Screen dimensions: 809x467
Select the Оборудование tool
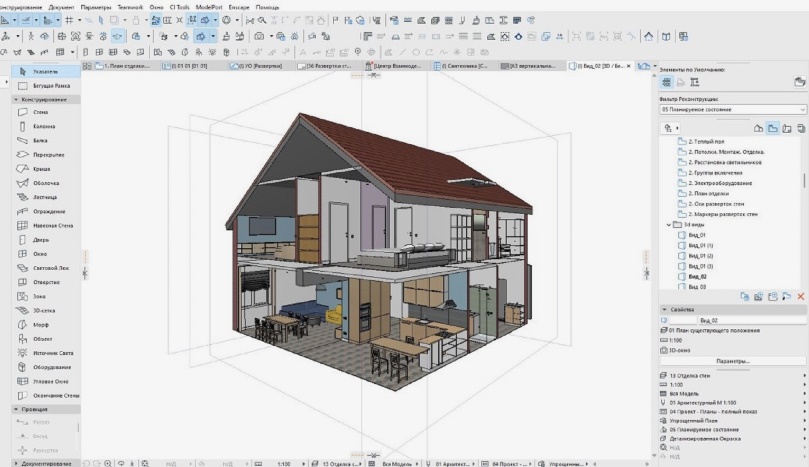(45, 367)
